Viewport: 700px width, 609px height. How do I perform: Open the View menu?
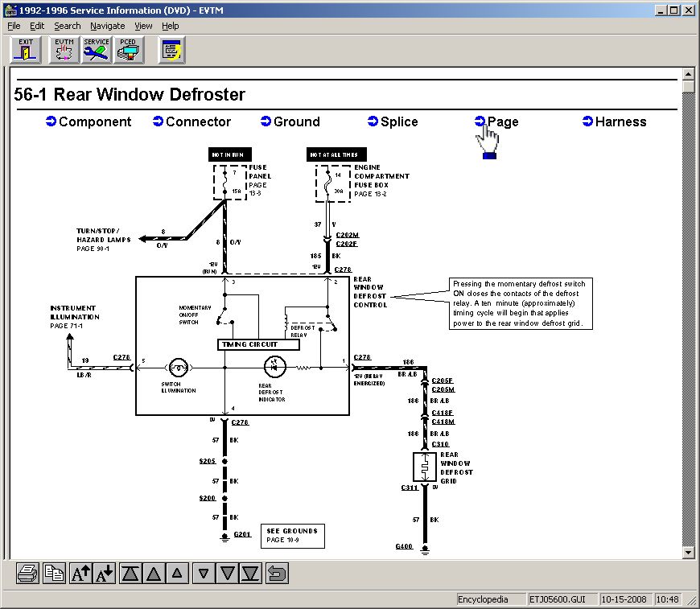[x=143, y=26]
